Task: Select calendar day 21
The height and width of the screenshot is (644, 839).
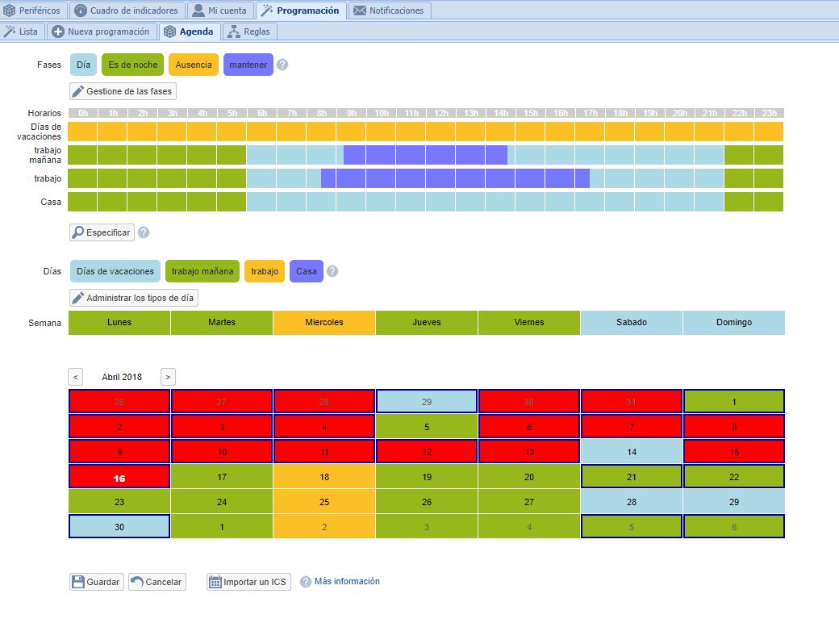Action: [632, 476]
